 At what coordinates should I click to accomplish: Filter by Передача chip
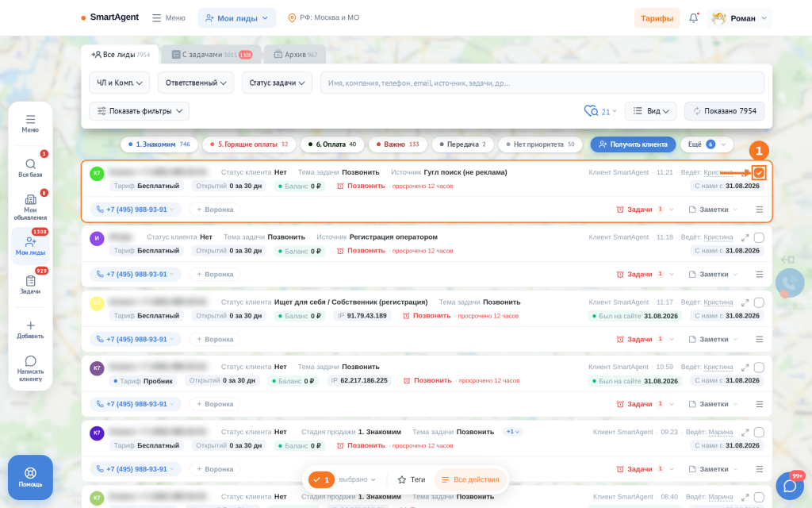(462, 144)
